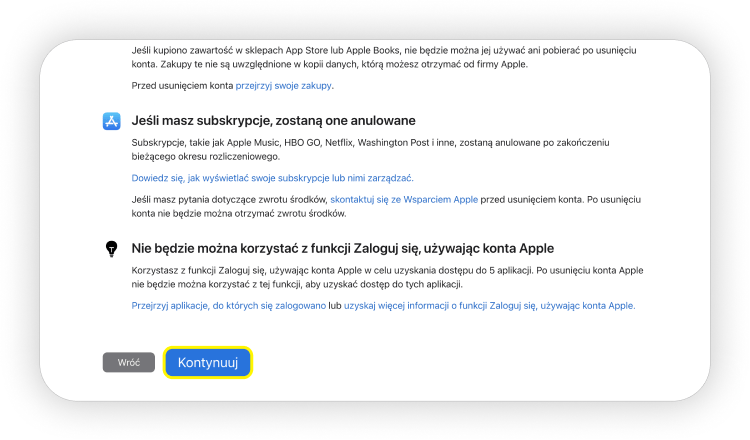Follow 'skontaktuj się ze Wsparciem Apple' link
The height and width of the screenshot is (440, 750).
click(x=404, y=199)
